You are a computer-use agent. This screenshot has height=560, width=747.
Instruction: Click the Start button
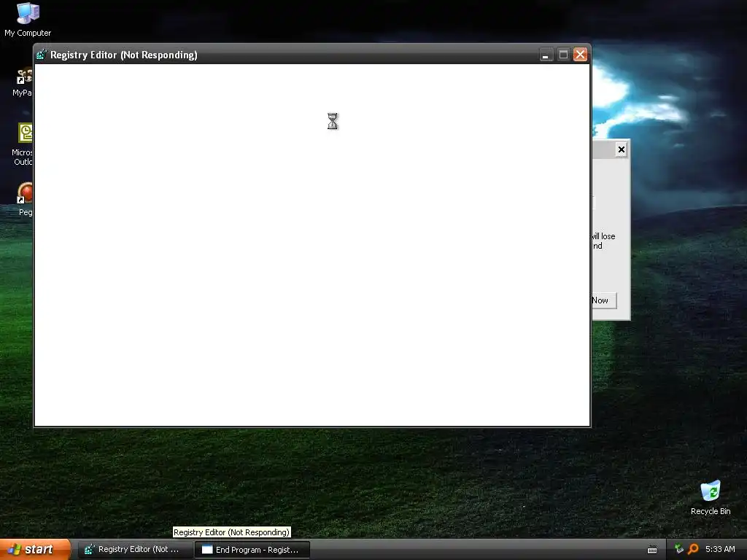pyautogui.click(x=35, y=550)
